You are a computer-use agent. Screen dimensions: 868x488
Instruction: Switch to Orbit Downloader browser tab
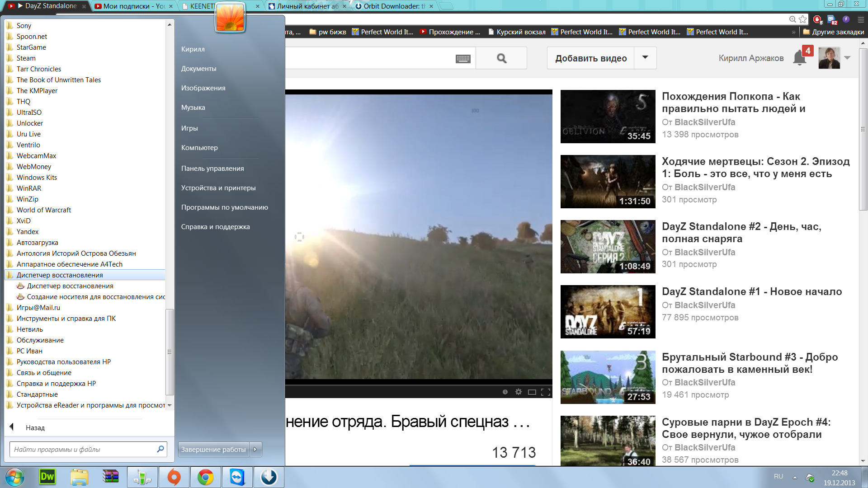pos(394,6)
